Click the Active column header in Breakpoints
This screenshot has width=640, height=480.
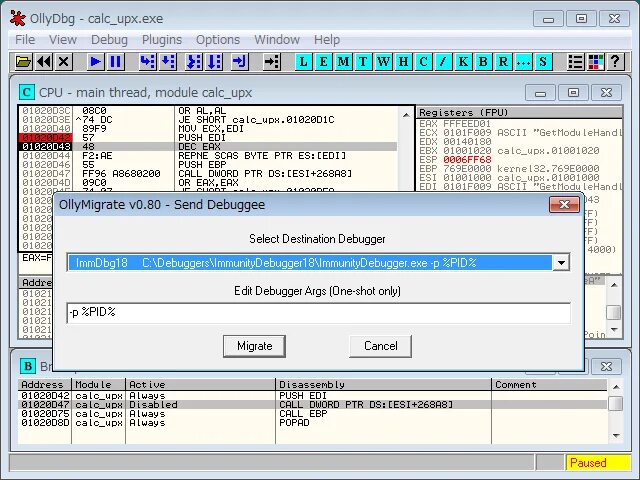(200, 384)
